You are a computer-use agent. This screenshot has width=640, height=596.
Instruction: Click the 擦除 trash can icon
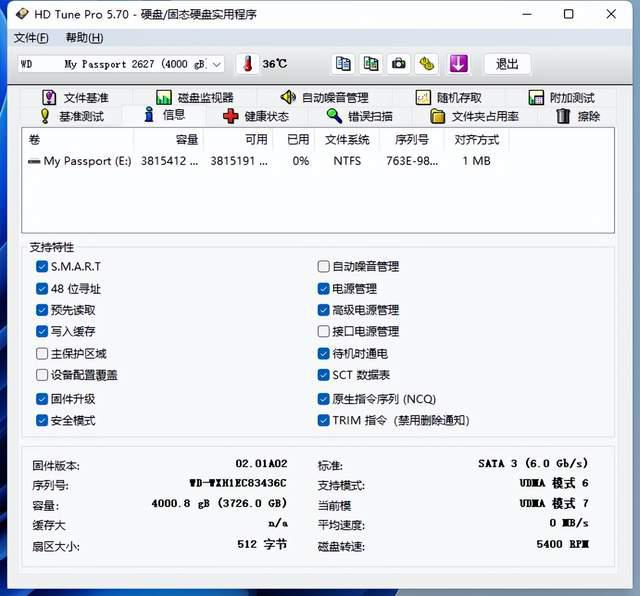(563, 116)
